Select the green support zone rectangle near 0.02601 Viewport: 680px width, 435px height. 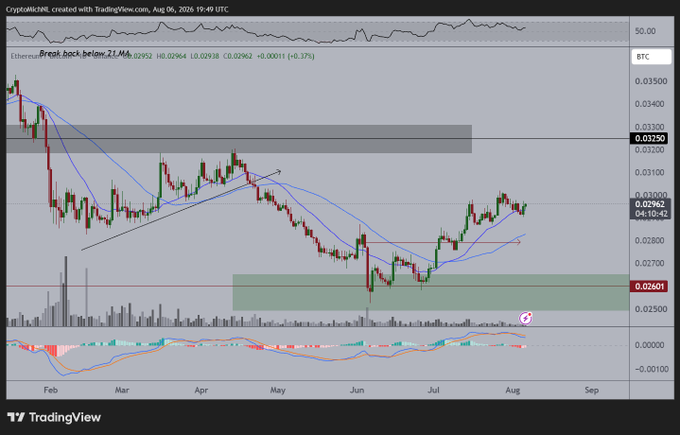point(431,292)
